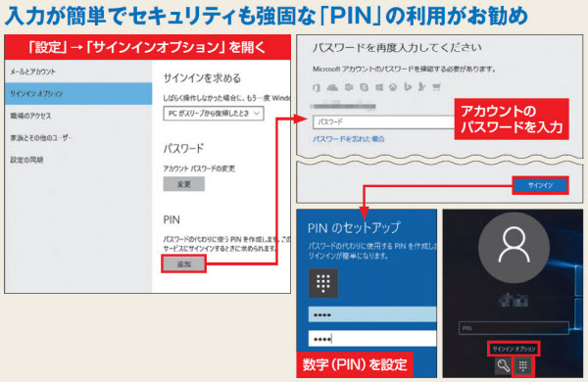Click the Bing icon in the services row
Screen dimensions: 588x382
[x=408, y=87]
